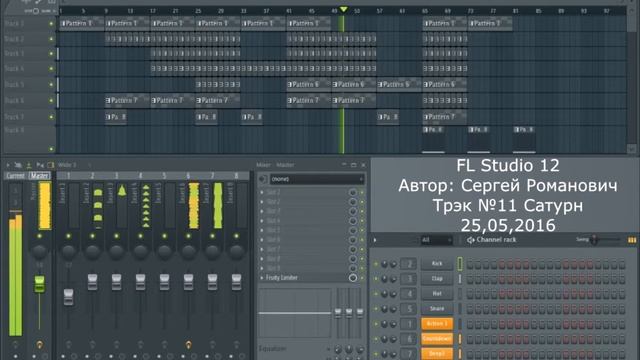640x360 pixels.
Task: Toggle the Clap channel select indicator
Action: click(460, 279)
